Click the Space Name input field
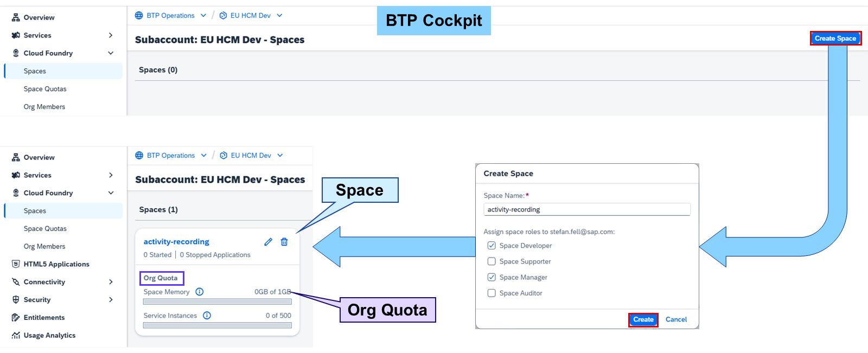Image resolution: width=868 pixels, height=353 pixels. 587,209
